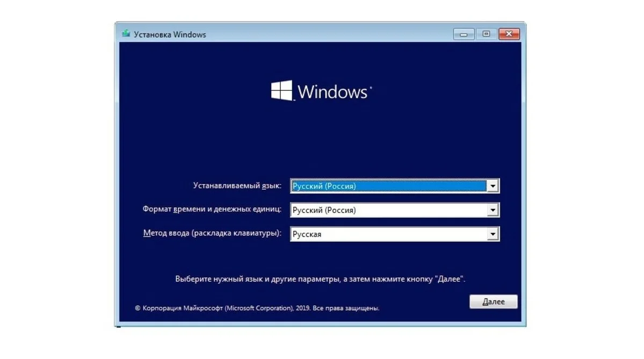Click the Устанавливаемый язык label
This screenshot has width=644, height=359.
(x=237, y=185)
